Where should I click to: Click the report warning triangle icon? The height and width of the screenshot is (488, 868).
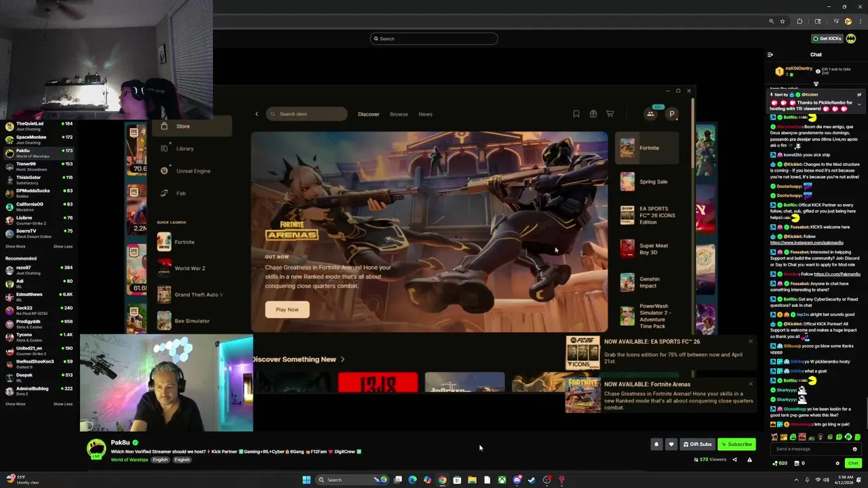(749, 460)
